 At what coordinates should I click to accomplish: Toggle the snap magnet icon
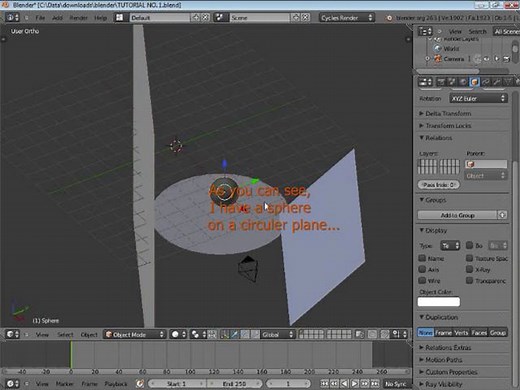[384, 334]
